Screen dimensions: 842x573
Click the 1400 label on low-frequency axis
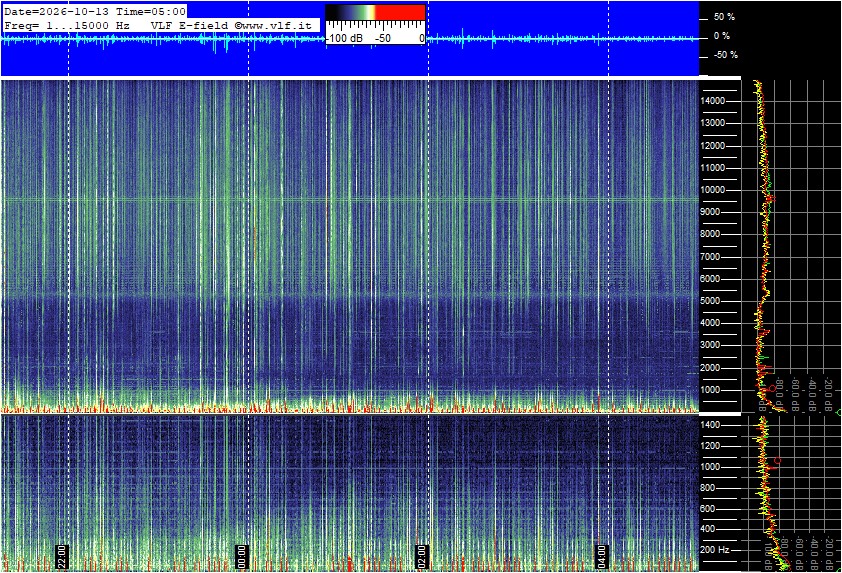coord(710,425)
